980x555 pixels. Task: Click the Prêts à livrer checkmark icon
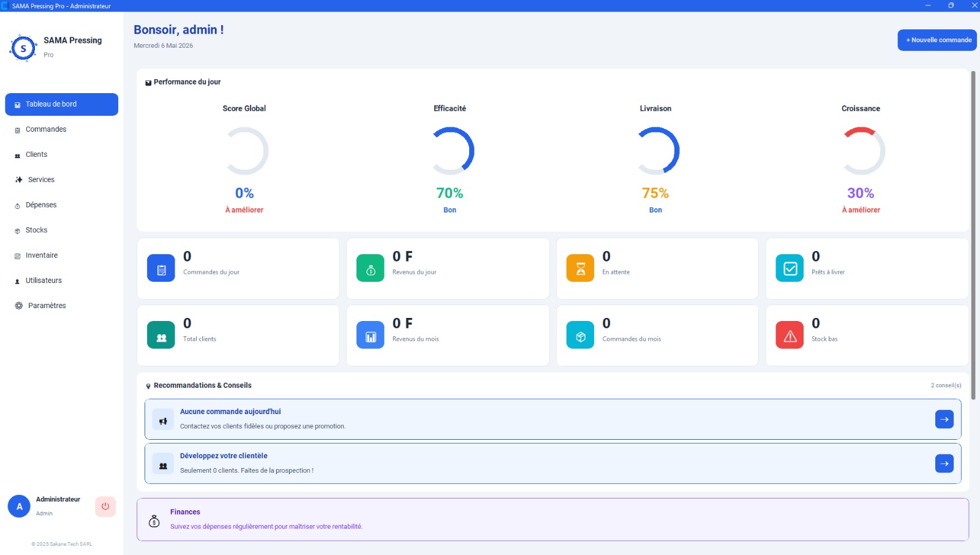coord(790,268)
